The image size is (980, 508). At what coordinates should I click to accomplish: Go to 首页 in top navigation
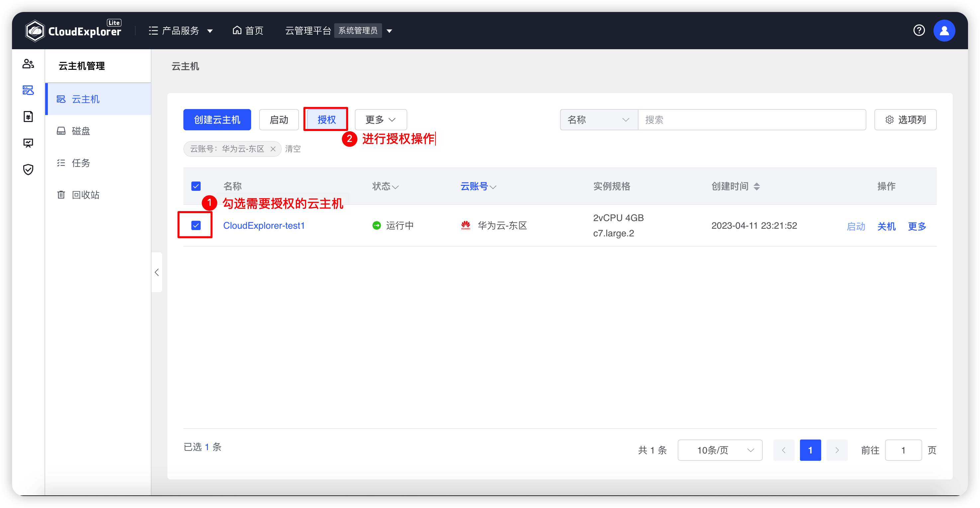(x=248, y=31)
